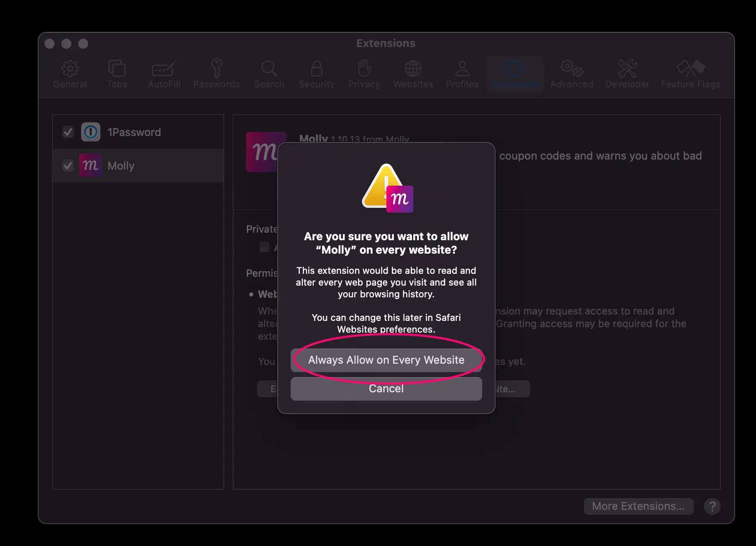The image size is (756, 546).
Task: Open the General settings pane
Action: click(x=70, y=74)
